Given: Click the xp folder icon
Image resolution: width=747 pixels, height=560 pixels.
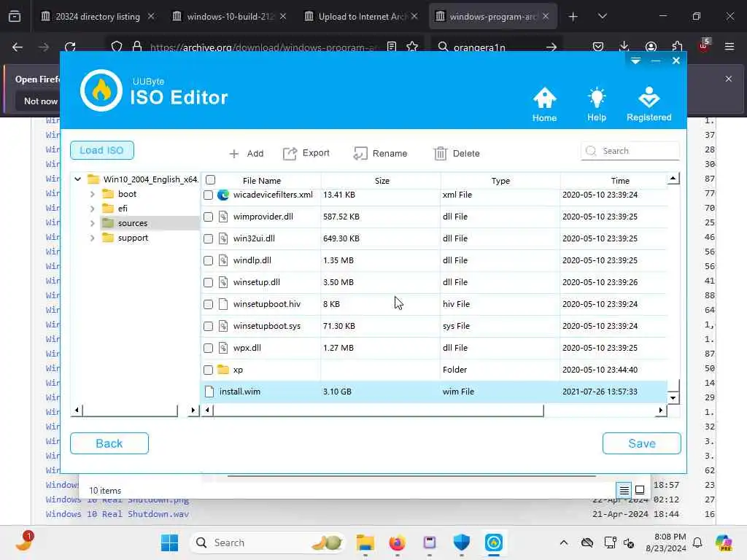Looking at the screenshot, I should click(223, 370).
